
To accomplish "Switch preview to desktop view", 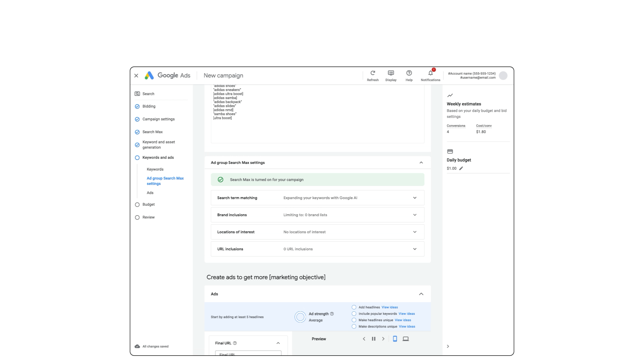I will 406,339.
